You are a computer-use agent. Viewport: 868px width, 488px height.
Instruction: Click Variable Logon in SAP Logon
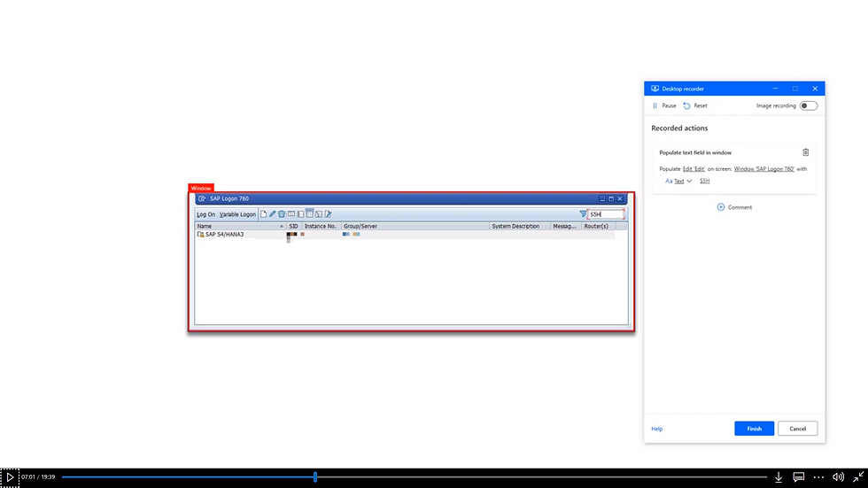(237, 214)
